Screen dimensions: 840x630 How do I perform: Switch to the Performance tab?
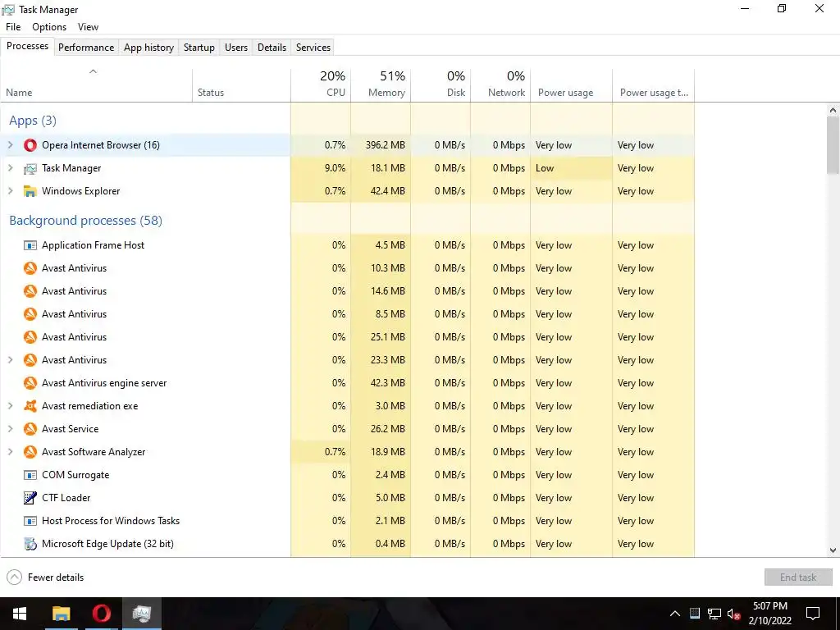[x=86, y=47]
